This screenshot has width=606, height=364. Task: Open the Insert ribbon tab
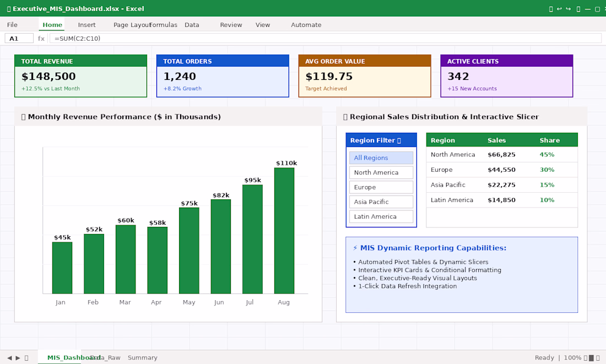coord(86,25)
